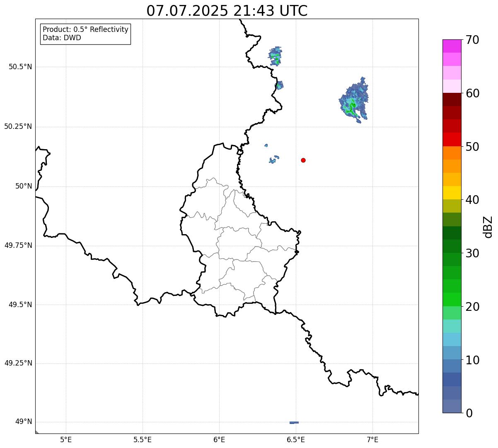Click the 50.25°N latitude label
The width and height of the screenshot is (498, 448).
point(18,126)
